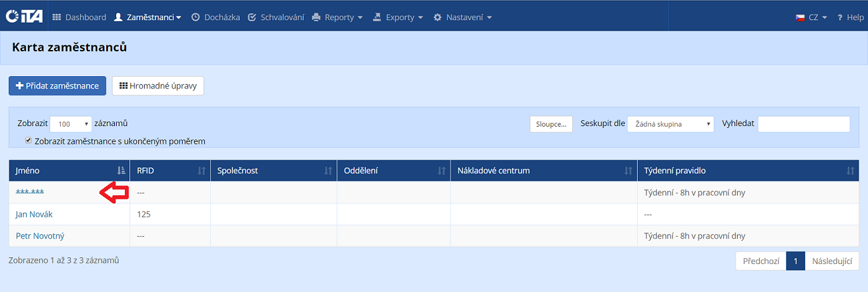868x292 pixels.
Task: Toggle showing employees with ended employment
Action: pyautogui.click(x=28, y=141)
